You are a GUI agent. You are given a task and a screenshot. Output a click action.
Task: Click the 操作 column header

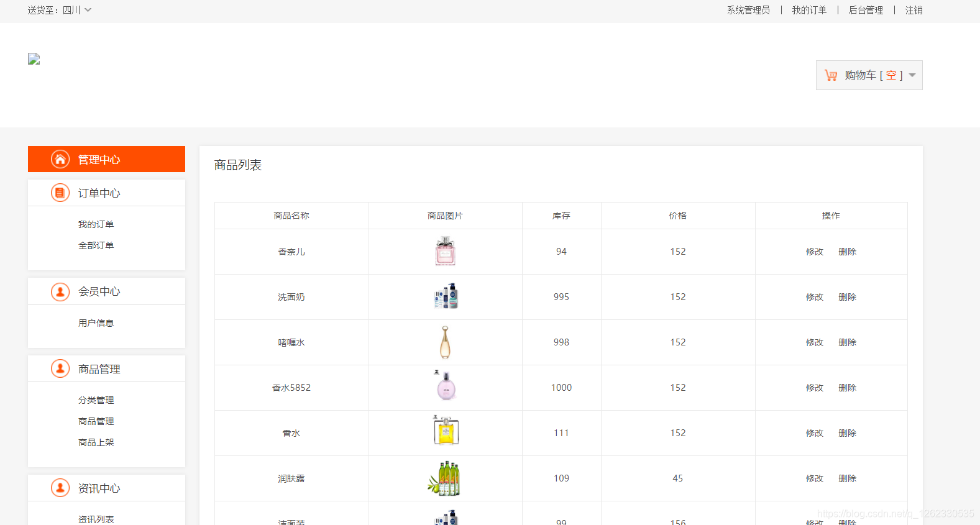pyautogui.click(x=831, y=216)
